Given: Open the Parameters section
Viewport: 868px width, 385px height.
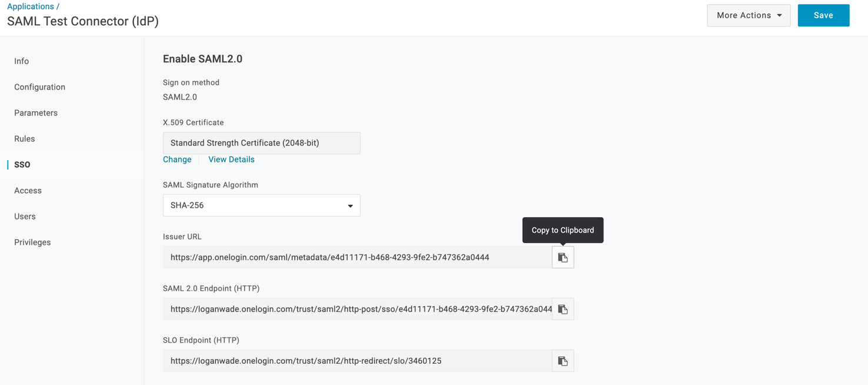Looking at the screenshot, I should click(36, 112).
